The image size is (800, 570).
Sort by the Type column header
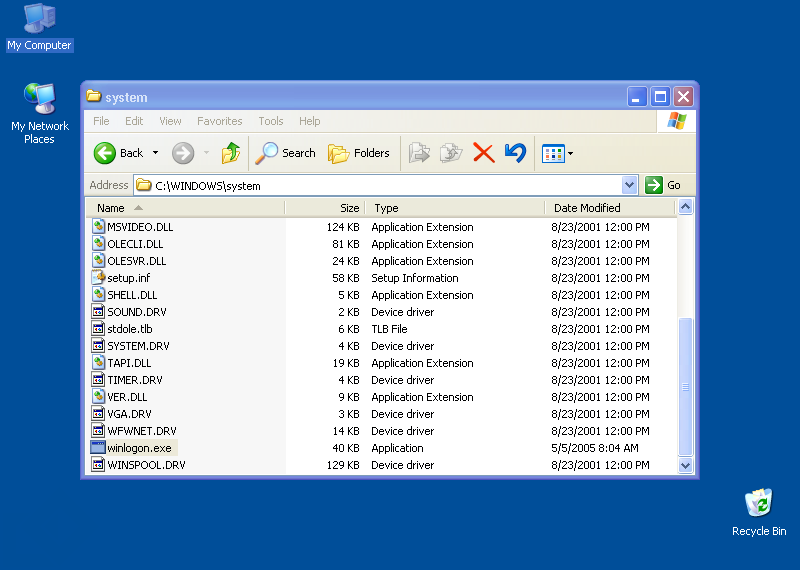(x=455, y=208)
